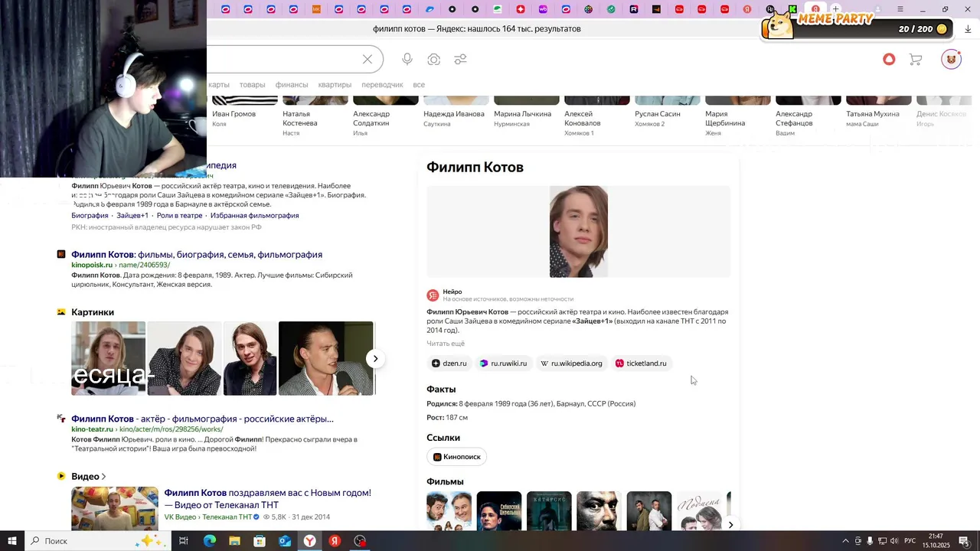Advance the image carousel with the arrow
The width and height of the screenshot is (980, 551).
pyautogui.click(x=375, y=358)
